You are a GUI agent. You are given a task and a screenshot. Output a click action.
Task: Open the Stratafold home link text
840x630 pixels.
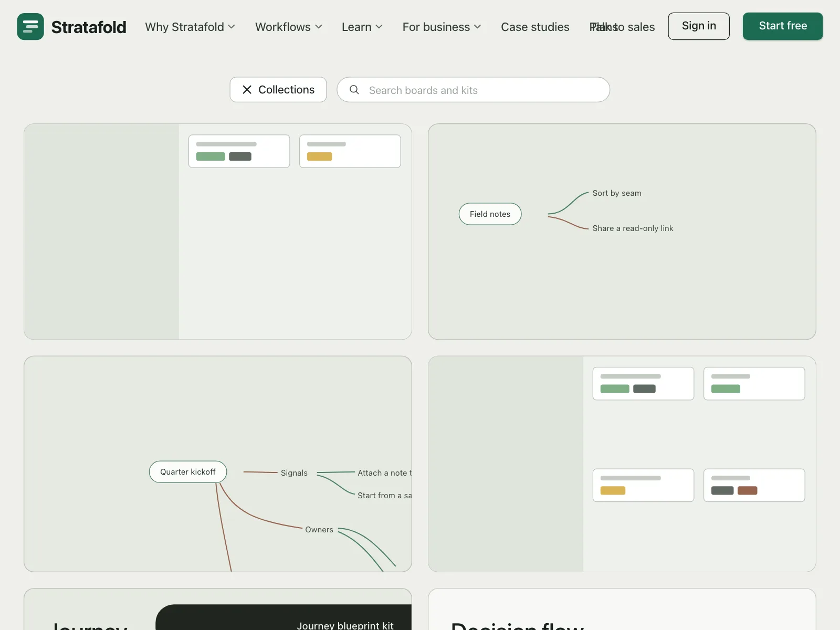[89, 27]
